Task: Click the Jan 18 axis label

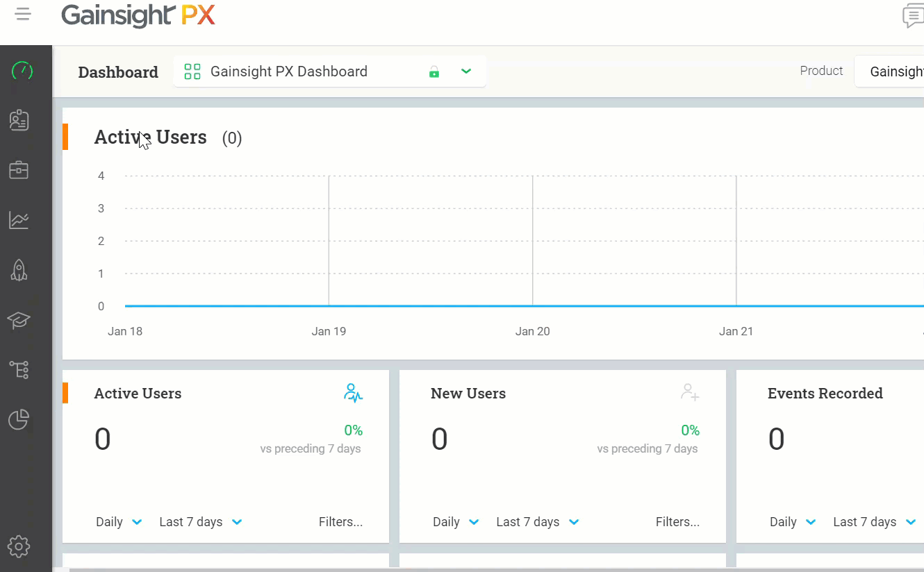Action: (x=125, y=331)
